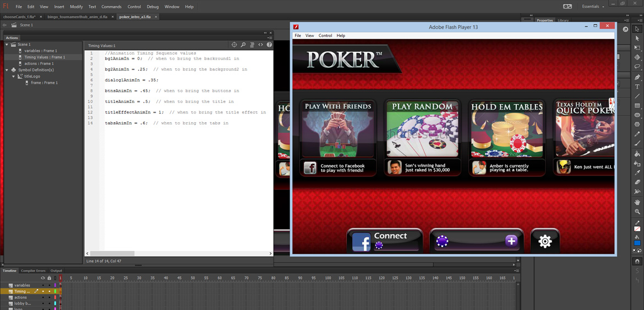Click the Facebook Connect button
The width and height of the screenshot is (644, 310).
(385, 241)
